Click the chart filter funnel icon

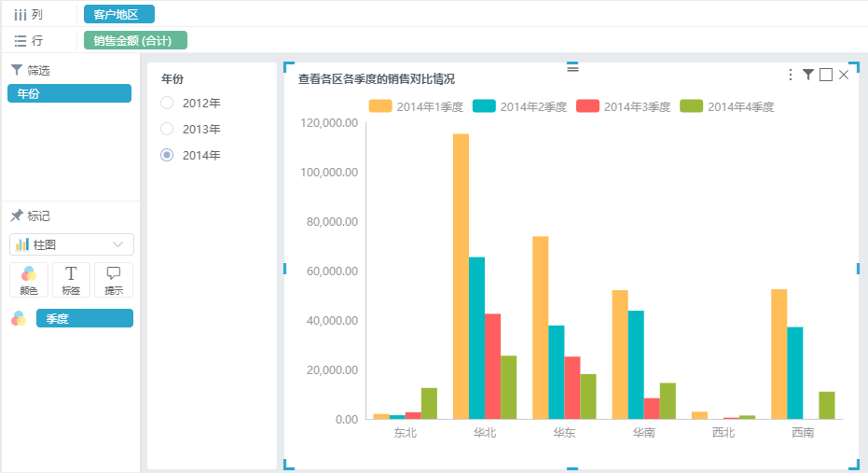(808, 75)
